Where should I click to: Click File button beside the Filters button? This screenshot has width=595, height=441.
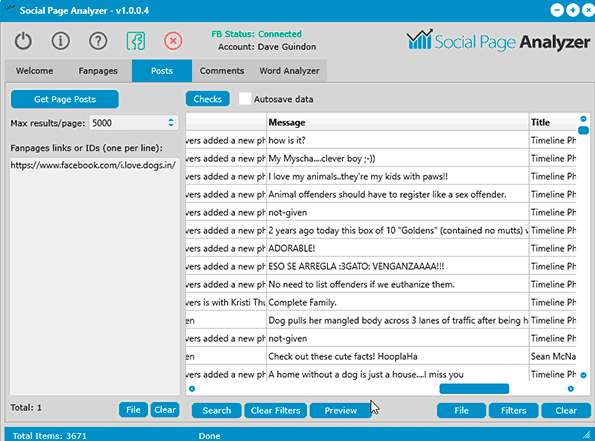[x=461, y=411]
